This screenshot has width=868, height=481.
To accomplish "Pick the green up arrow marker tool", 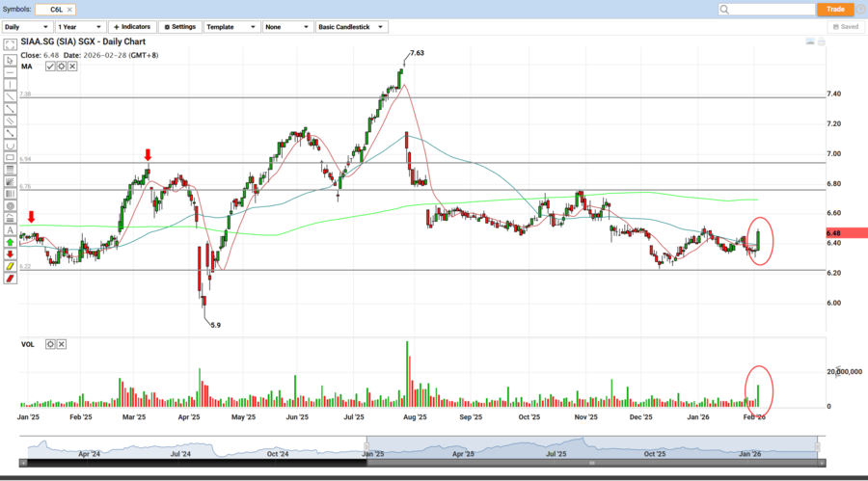I will 10,242.
